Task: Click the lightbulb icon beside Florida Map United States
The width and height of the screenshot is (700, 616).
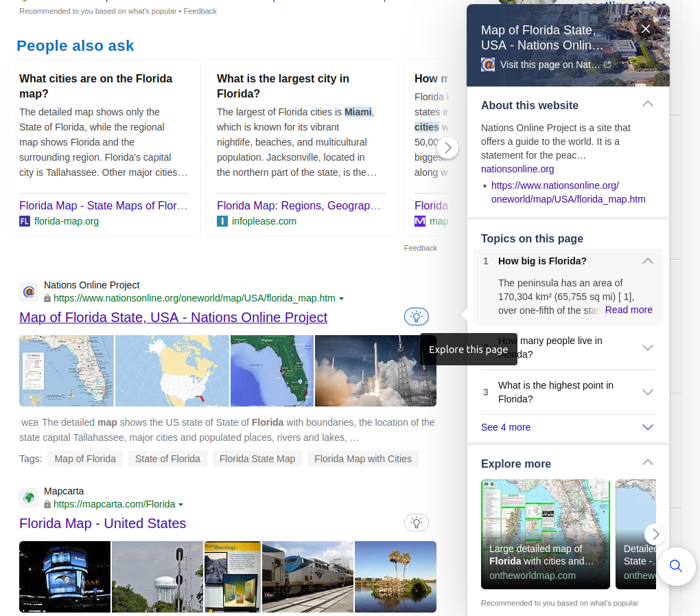Action: coord(417,522)
